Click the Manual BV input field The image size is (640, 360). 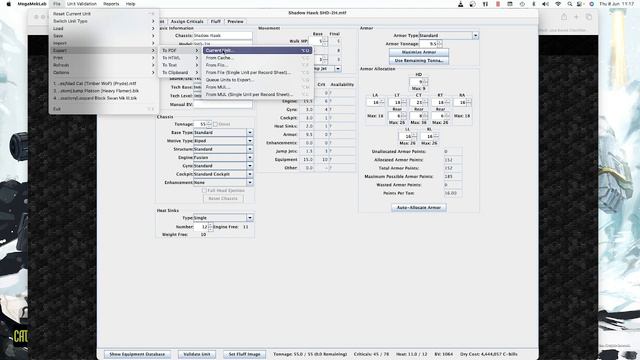(222, 104)
